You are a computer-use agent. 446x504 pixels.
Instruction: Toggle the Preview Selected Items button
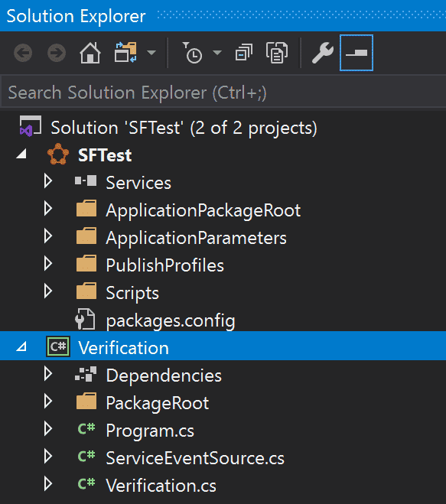[356, 53]
